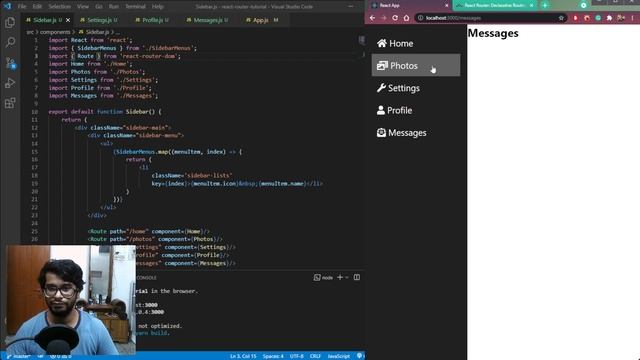The width and height of the screenshot is (640, 360).
Task: Open the Source Control view
Action: 10,63
